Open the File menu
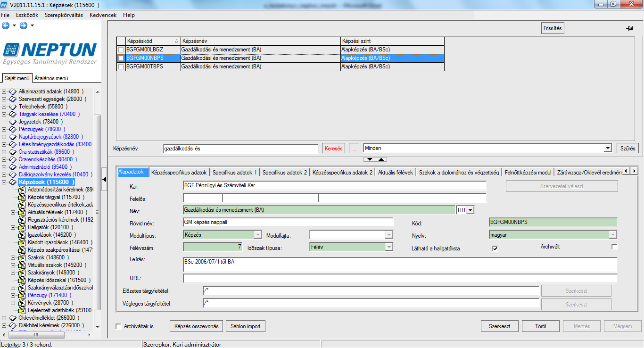The width and height of the screenshot is (644, 348). 6,15
